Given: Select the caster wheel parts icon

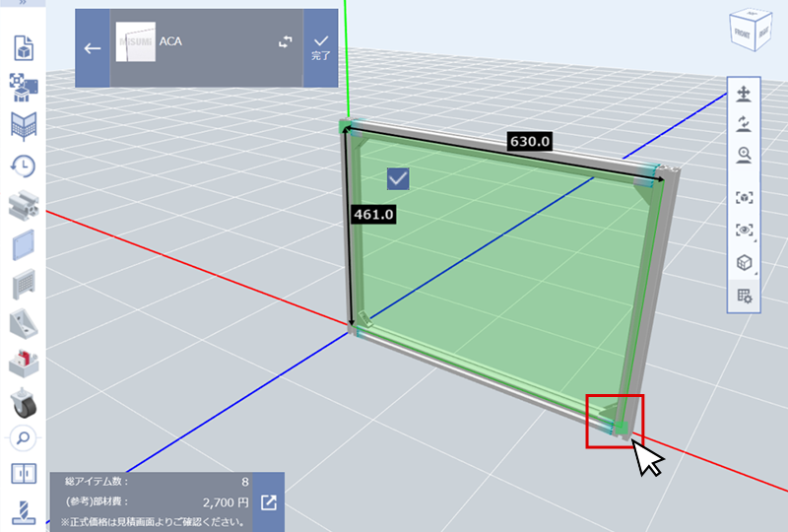Looking at the screenshot, I should [23, 401].
